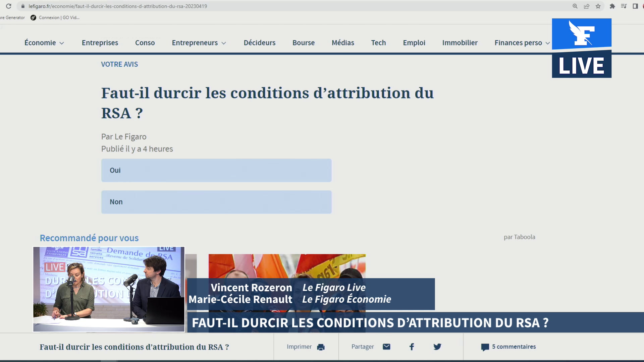Screen dimensions: 644x362
Task: Click the 'par Taboola' link
Action: click(520, 237)
